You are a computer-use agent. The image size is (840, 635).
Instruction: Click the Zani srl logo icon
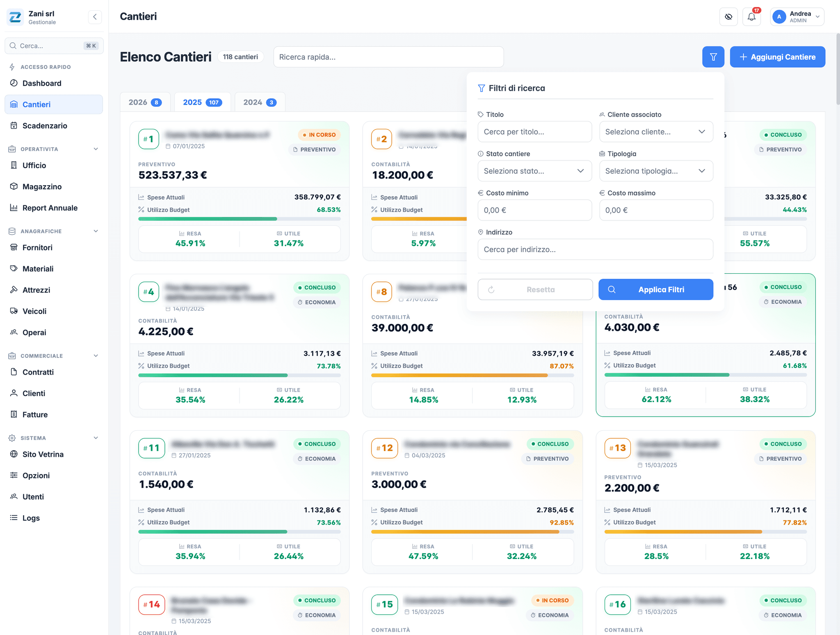tap(16, 17)
